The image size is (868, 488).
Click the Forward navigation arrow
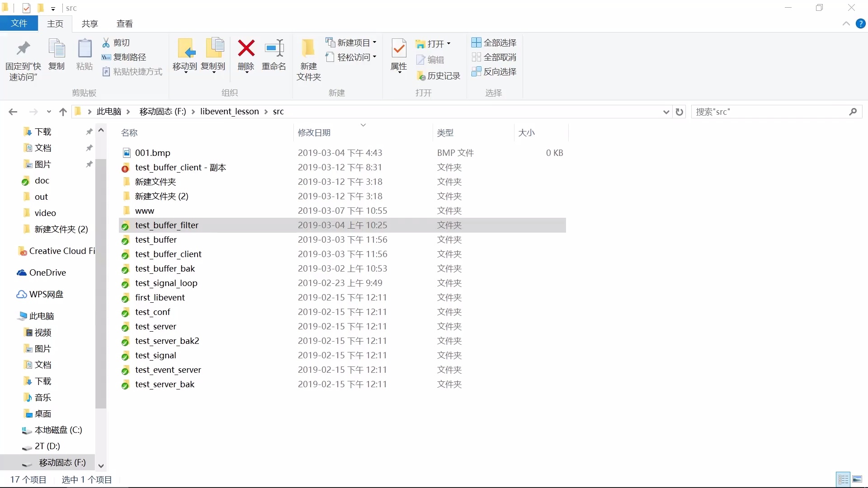(33, 112)
